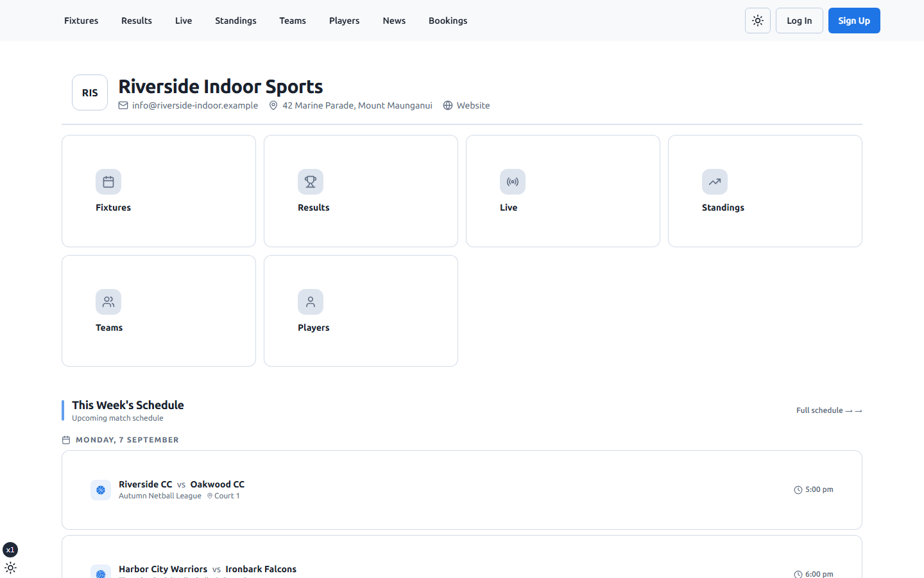Click the x1 badge in the bottom-left corner
Screen dimensions: 924x578
[10, 550]
